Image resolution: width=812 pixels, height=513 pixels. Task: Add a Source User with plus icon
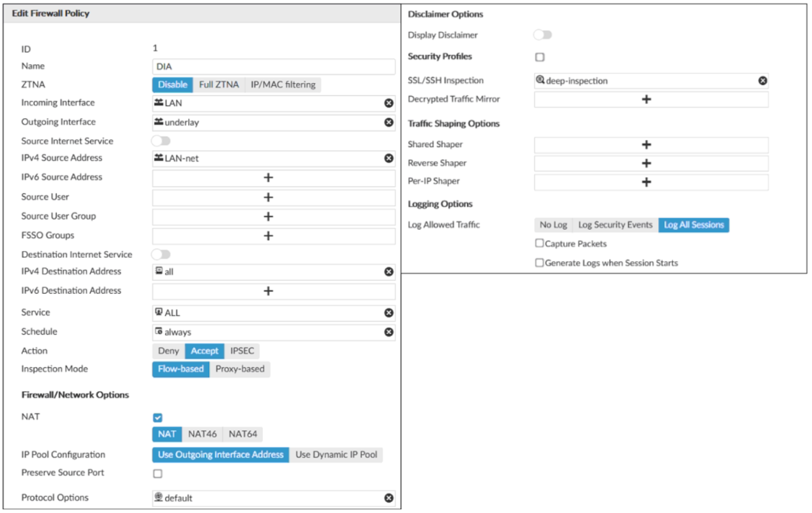point(268,197)
